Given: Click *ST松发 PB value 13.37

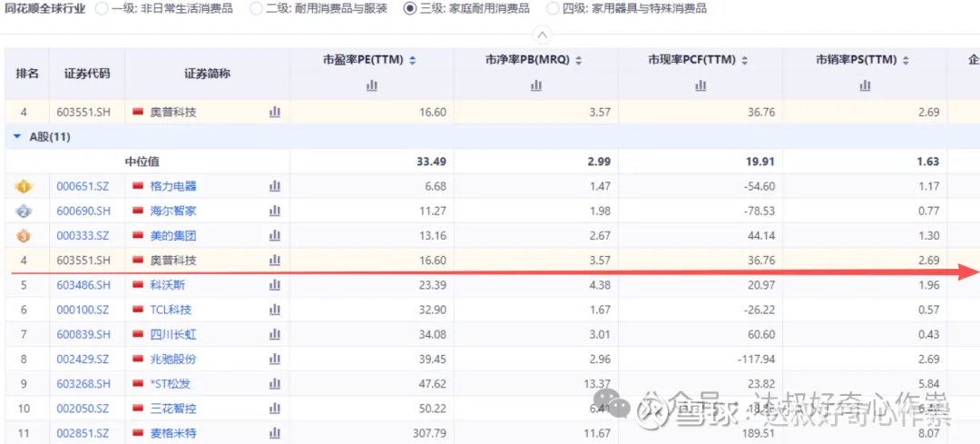Looking at the screenshot, I should pyautogui.click(x=597, y=383).
